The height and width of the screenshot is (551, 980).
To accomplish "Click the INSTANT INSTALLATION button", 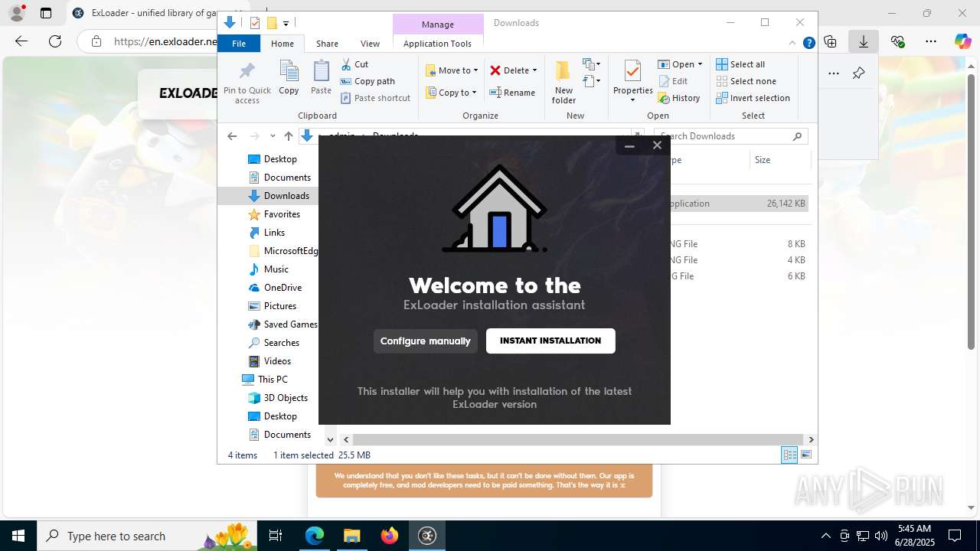I will coord(550,341).
